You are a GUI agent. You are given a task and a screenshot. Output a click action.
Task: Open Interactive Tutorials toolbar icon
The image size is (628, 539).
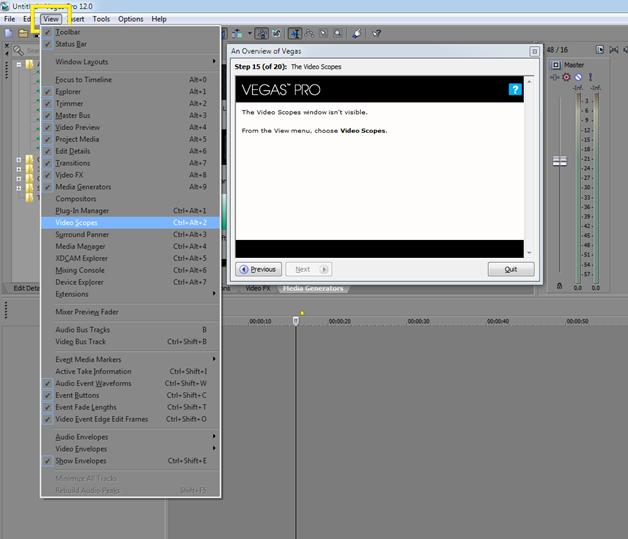tap(356, 34)
